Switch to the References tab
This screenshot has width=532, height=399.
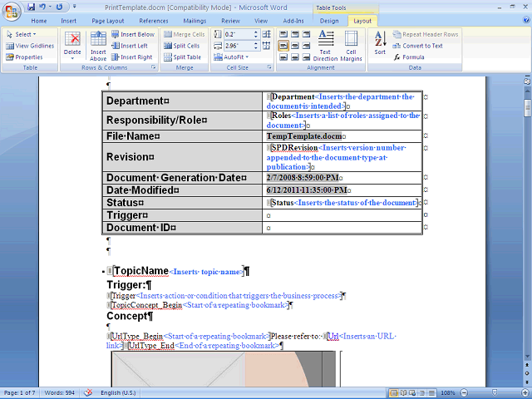153,21
